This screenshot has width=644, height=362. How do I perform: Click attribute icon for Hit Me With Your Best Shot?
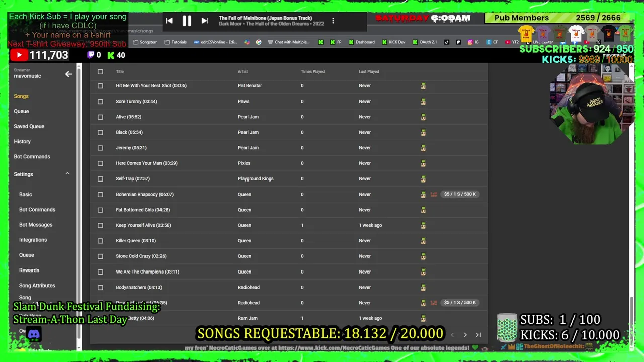pyautogui.click(x=423, y=86)
